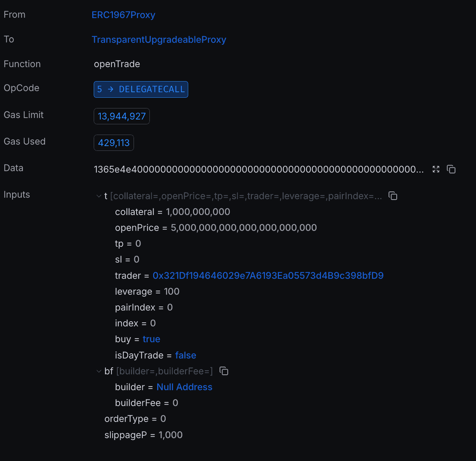Collapse the bf input struct

[99, 371]
